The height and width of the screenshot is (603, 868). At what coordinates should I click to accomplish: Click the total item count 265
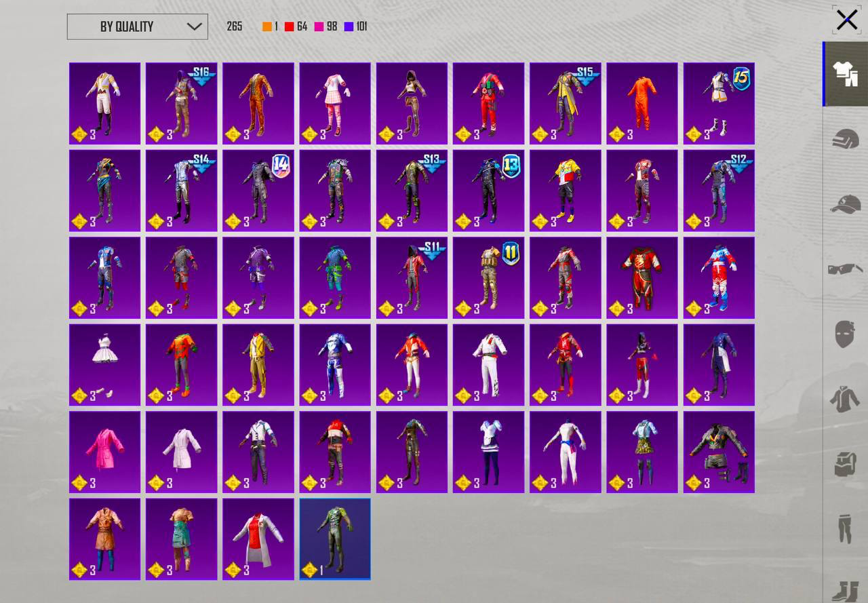point(235,26)
